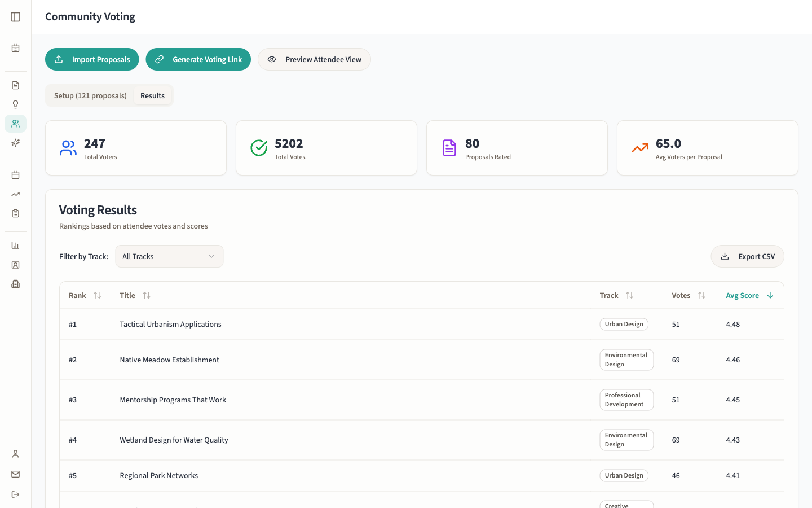The image size is (812, 508).
Task: Open the plain calendar icon in sidebar
Action: coord(16,175)
